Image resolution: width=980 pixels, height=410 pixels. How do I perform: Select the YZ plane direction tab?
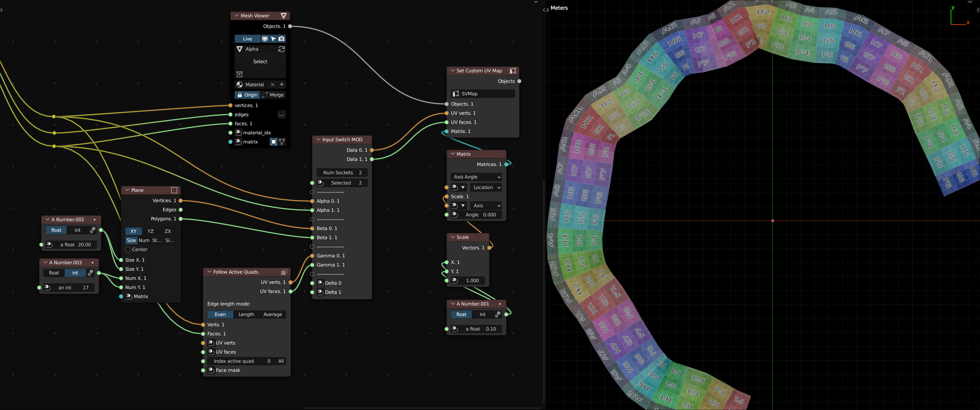150,231
